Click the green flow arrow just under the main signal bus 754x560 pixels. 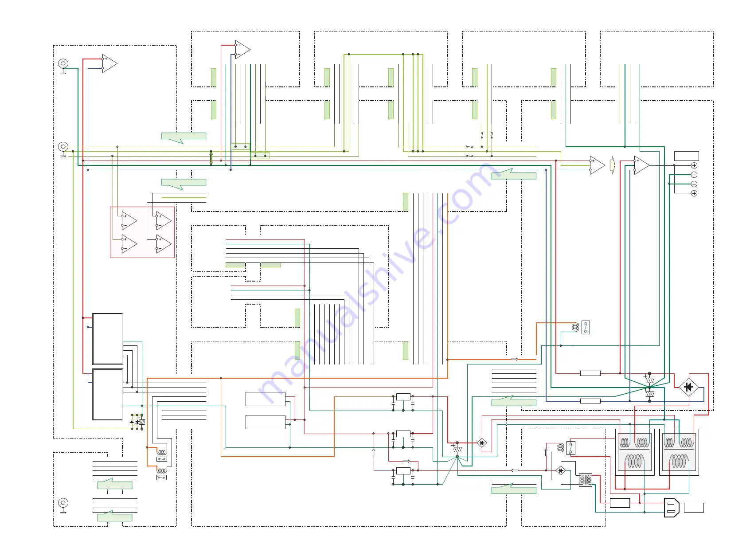[x=514, y=174]
